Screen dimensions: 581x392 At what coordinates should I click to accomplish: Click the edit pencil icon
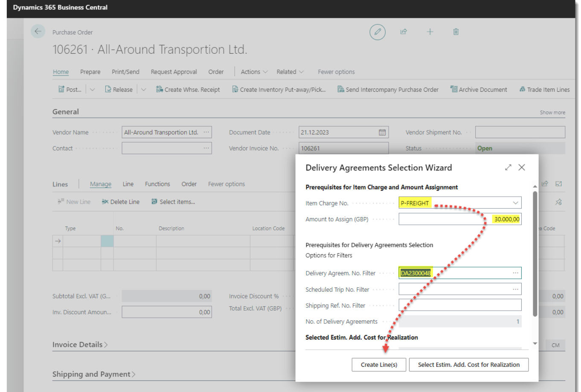pos(377,32)
